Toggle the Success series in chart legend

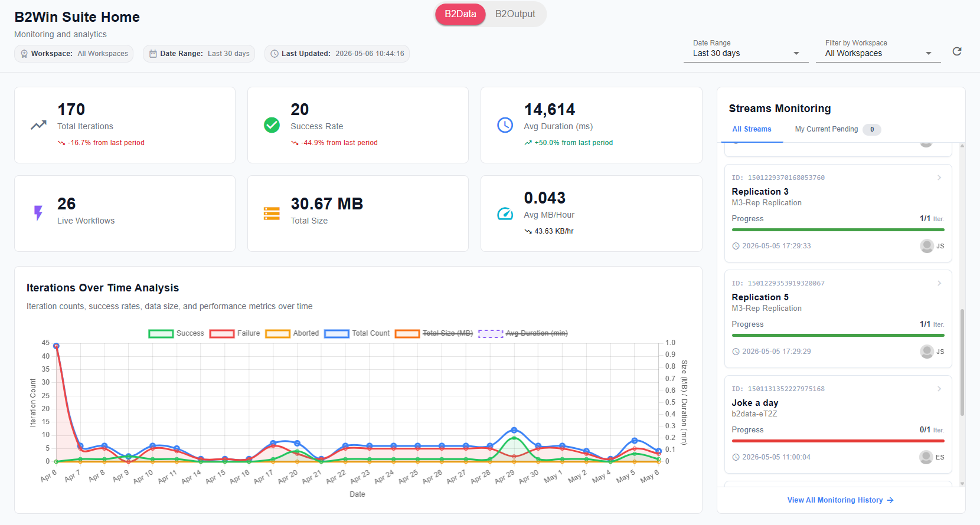click(176, 333)
